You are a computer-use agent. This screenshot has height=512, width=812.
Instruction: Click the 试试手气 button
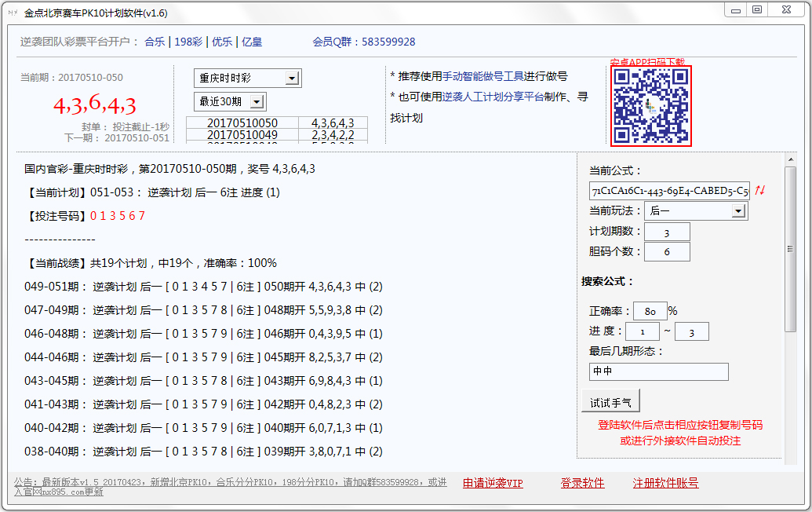(610, 403)
